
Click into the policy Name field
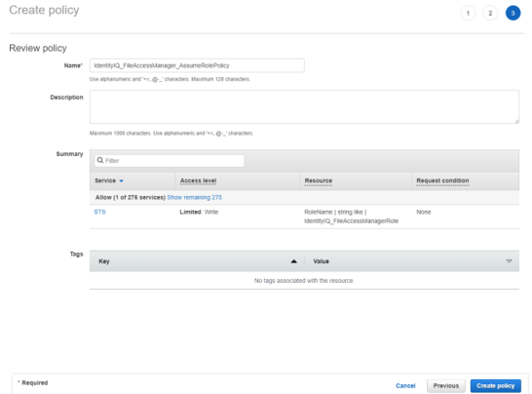coord(197,65)
